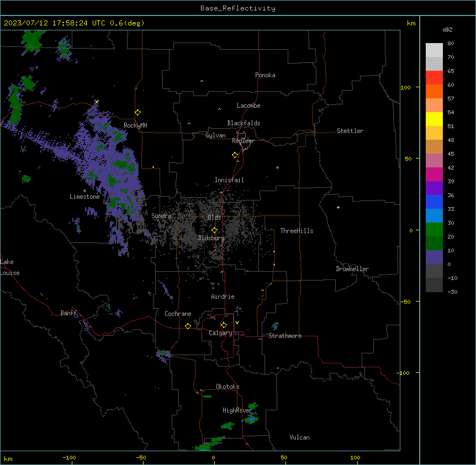The height and width of the screenshot is (465, 476).
Task: Select the purple 36–39 dBZ legend swatch
Action: tap(434, 188)
